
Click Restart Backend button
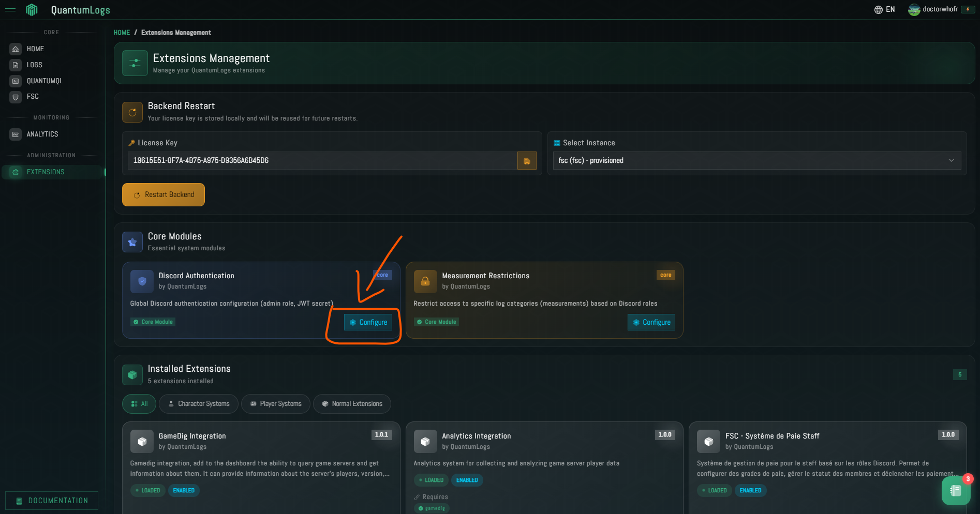[x=164, y=194]
